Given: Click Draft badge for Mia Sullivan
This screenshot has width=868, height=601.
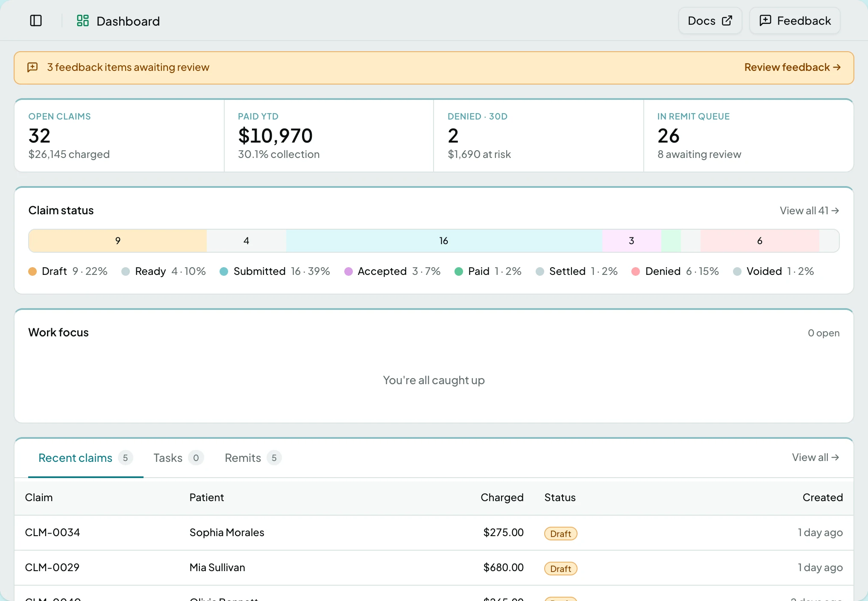Looking at the screenshot, I should click(x=561, y=569).
